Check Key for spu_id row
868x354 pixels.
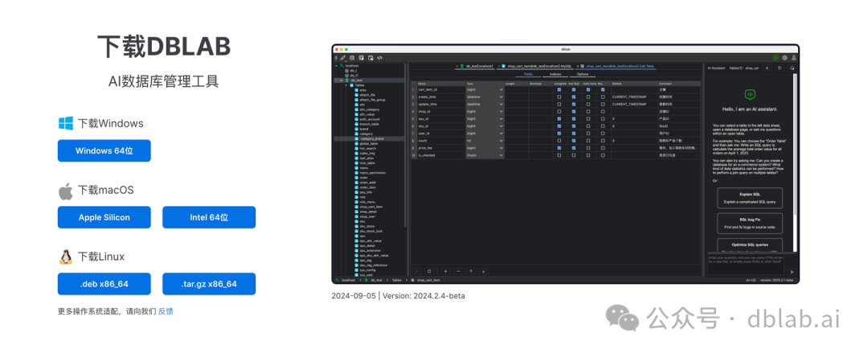pos(603,118)
